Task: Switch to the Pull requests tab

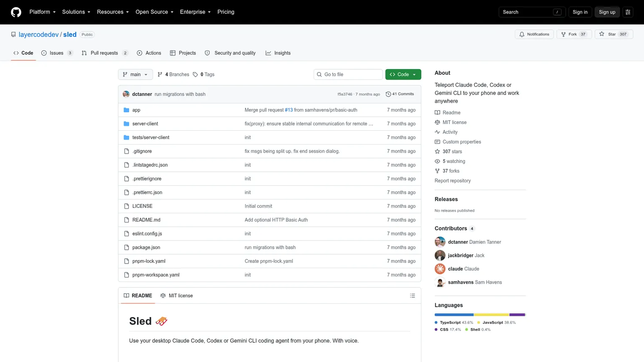Action: tap(105, 53)
